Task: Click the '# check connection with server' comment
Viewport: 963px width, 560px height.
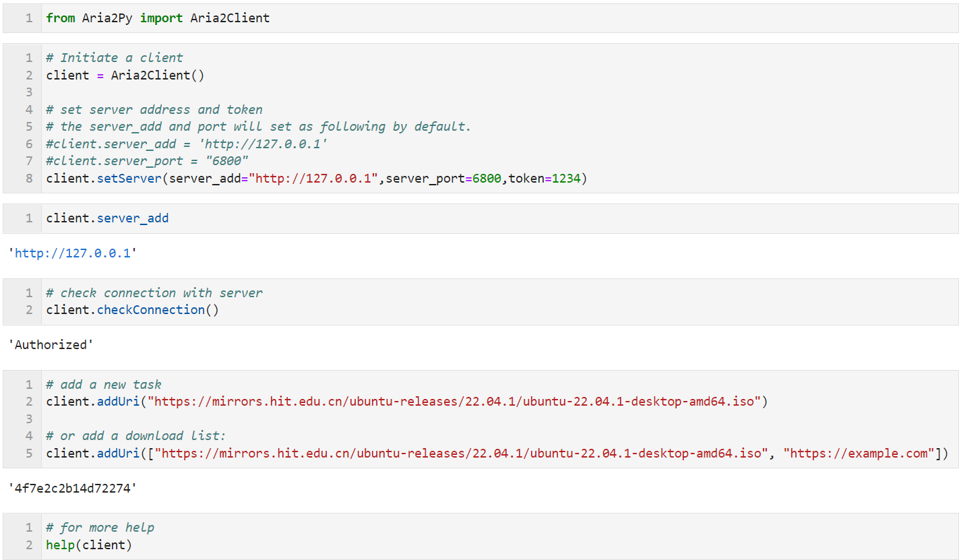Action: click(x=154, y=293)
